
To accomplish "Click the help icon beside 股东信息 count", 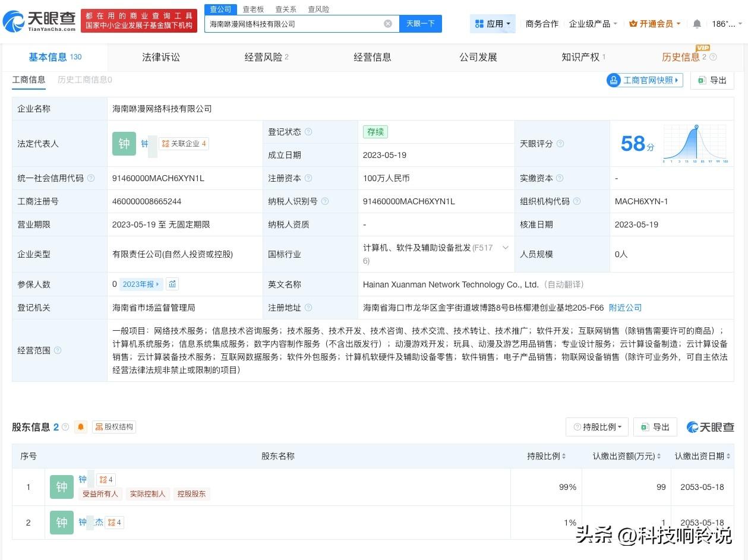I will (65, 427).
